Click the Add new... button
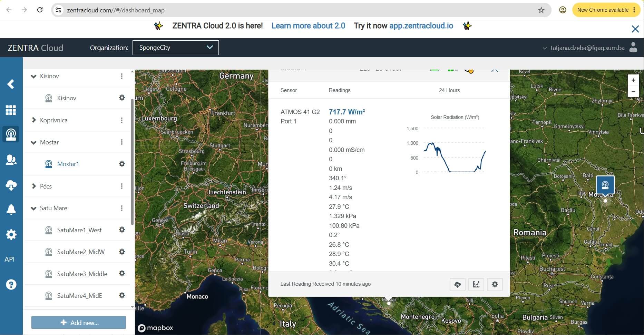 [79, 323]
